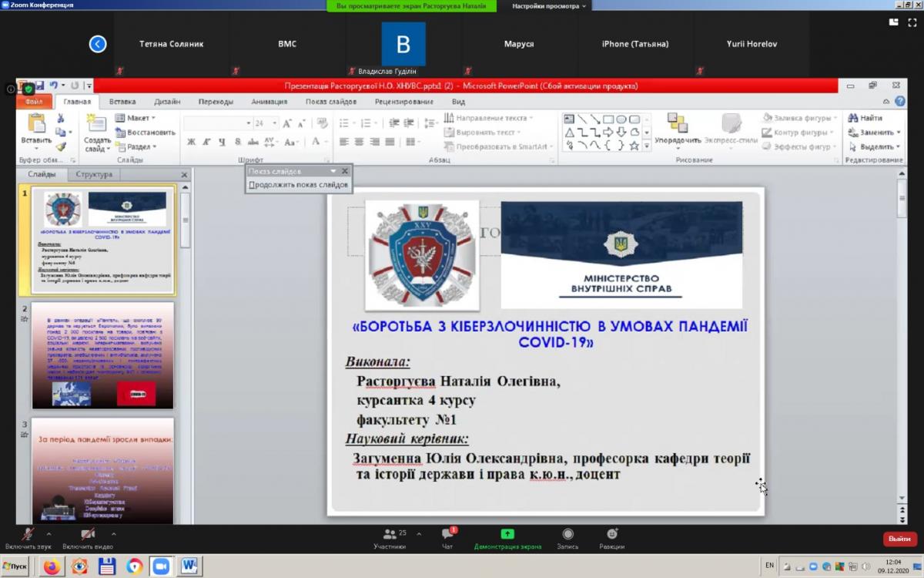Open Word from the Windows taskbar
Viewport: 924px width, 578px height.
click(x=189, y=566)
